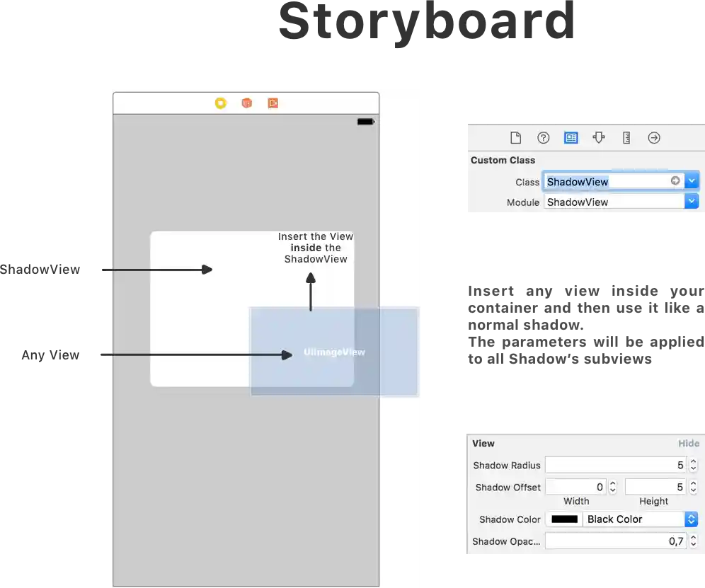Hide the View attributes section
Image resolution: width=705 pixels, height=588 pixels.
tap(689, 444)
